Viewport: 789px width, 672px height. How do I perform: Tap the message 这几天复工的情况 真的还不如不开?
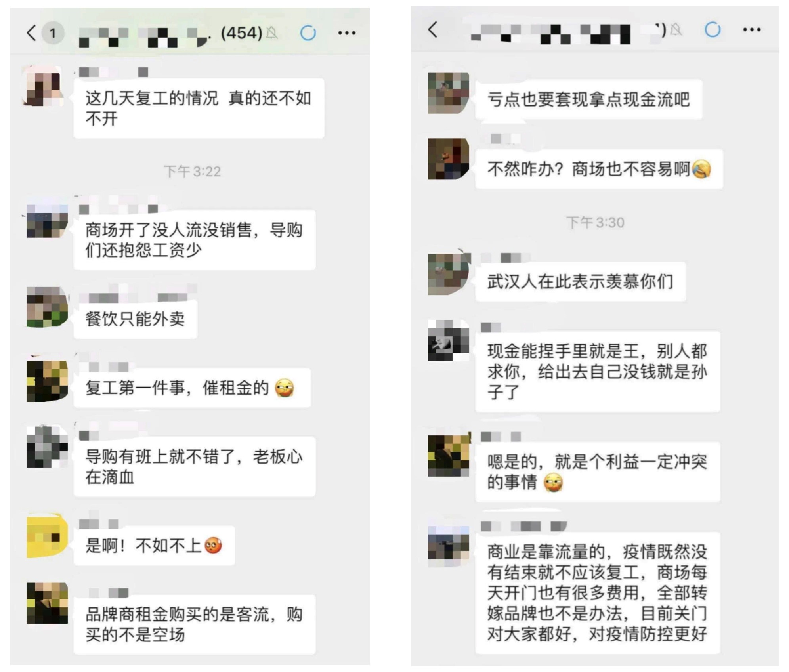click(x=199, y=108)
